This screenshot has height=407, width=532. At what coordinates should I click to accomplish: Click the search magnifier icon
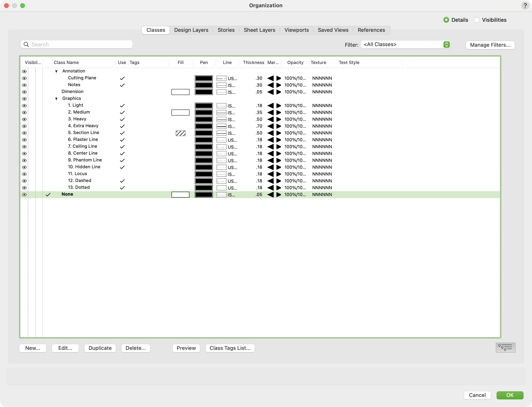coord(26,44)
